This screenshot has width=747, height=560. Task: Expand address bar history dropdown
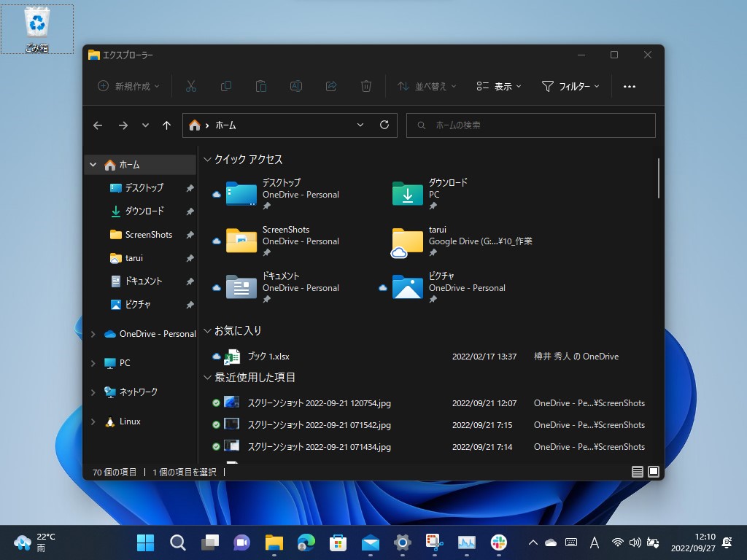click(x=360, y=125)
